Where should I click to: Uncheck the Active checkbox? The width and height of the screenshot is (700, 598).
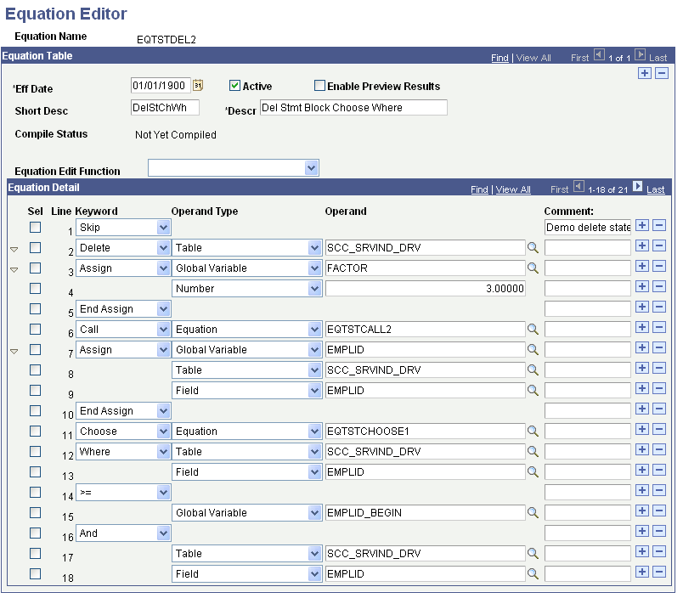click(234, 85)
